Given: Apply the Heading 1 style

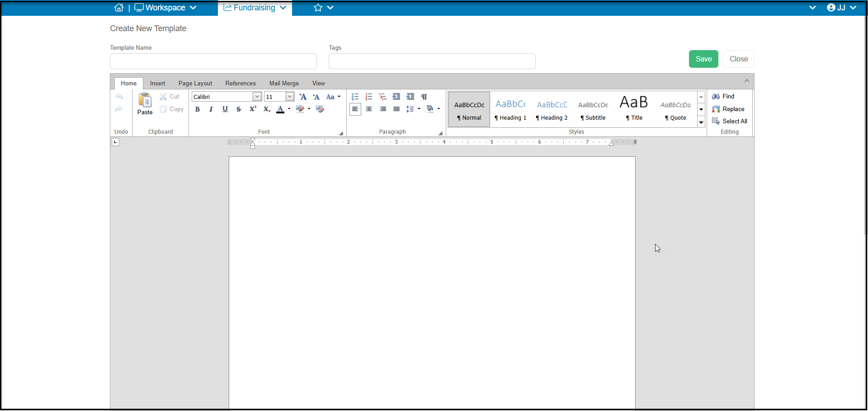Looking at the screenshot, I should pyautogui.click(x=510, y=110).
